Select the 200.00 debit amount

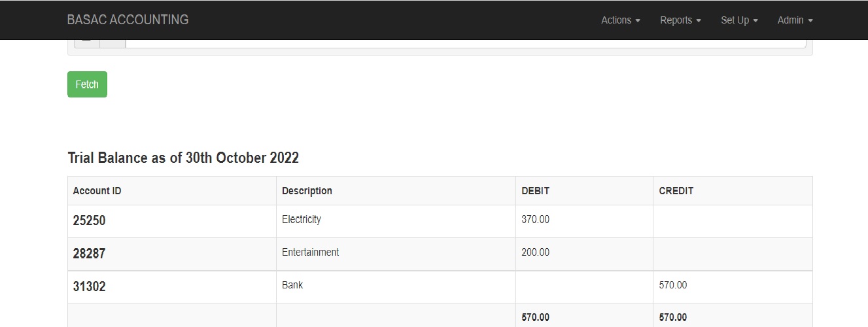tap(535, 252)
